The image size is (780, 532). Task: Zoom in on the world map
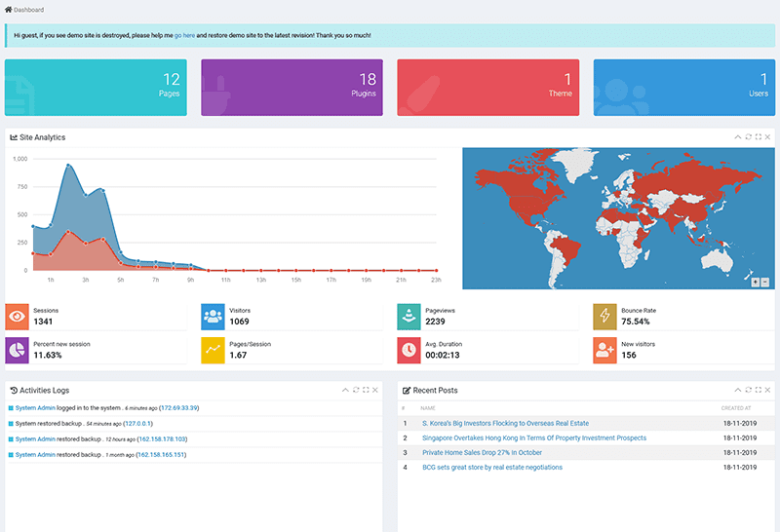click(x=755, y=282)
